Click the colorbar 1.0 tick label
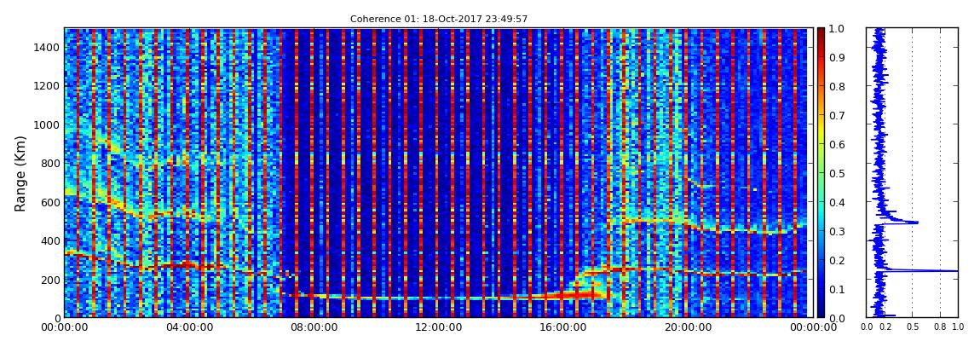Image resolution: width=980 pixels, height=347 pixels. (836, 29)
